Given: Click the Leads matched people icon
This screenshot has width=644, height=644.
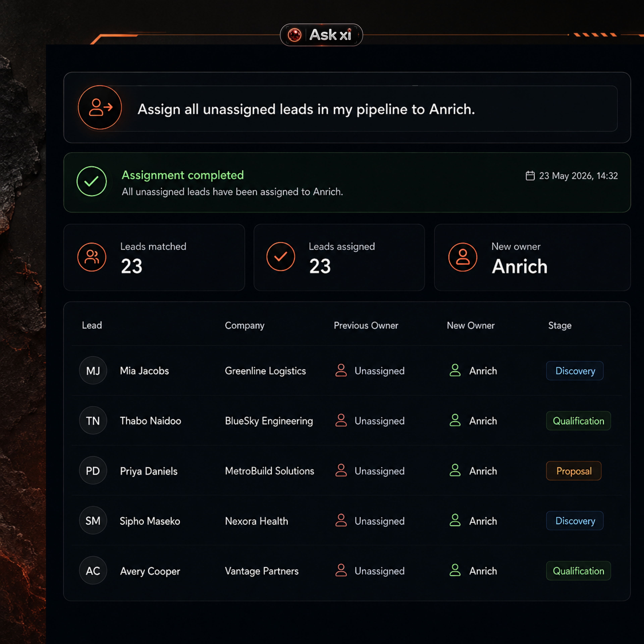Looking at the screenshot, I should pyautogui.click(x=92, y=257).
